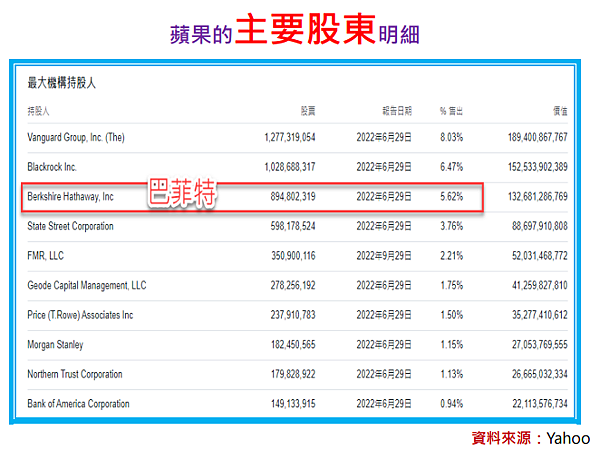Click the Yahoo source credit text
Image resolution: width=600 pixels, height=450 pixels.
pos(568,439)
